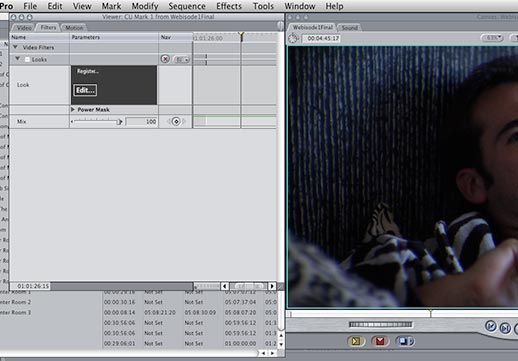Click the Canvas scrubber playhead marker
The width and height of the screenshot is (518, 361).
click(431, 313)
